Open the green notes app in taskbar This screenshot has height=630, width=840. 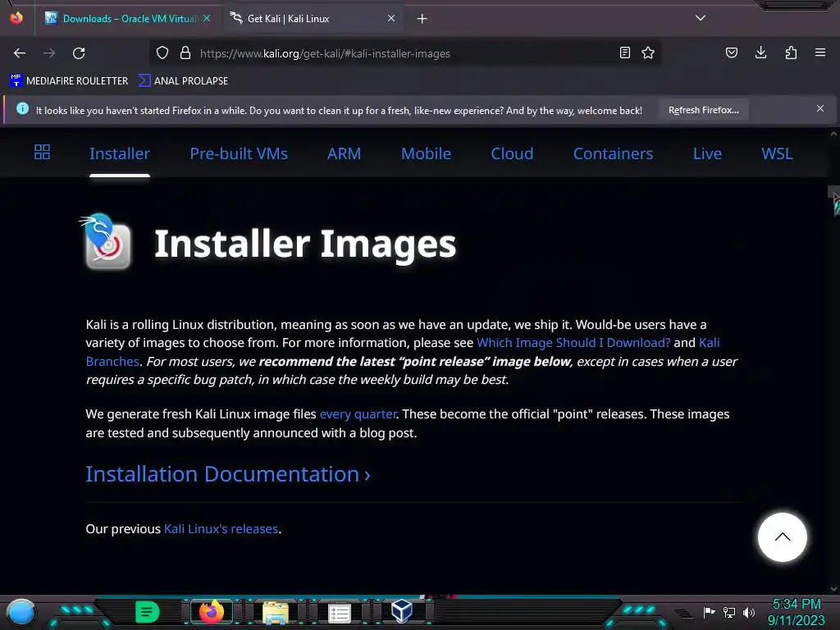coord(147,612)
